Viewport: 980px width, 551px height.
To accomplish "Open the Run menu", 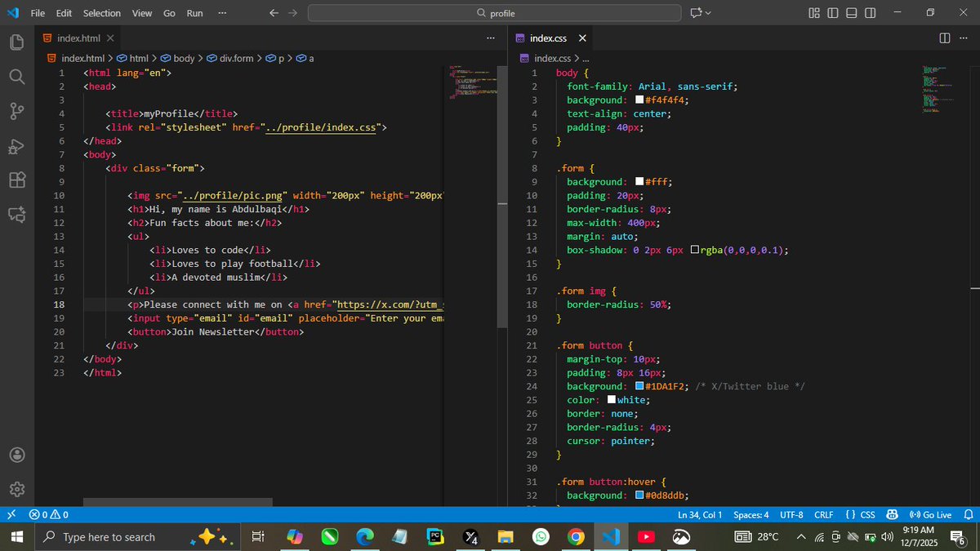I will pos(194,13).
